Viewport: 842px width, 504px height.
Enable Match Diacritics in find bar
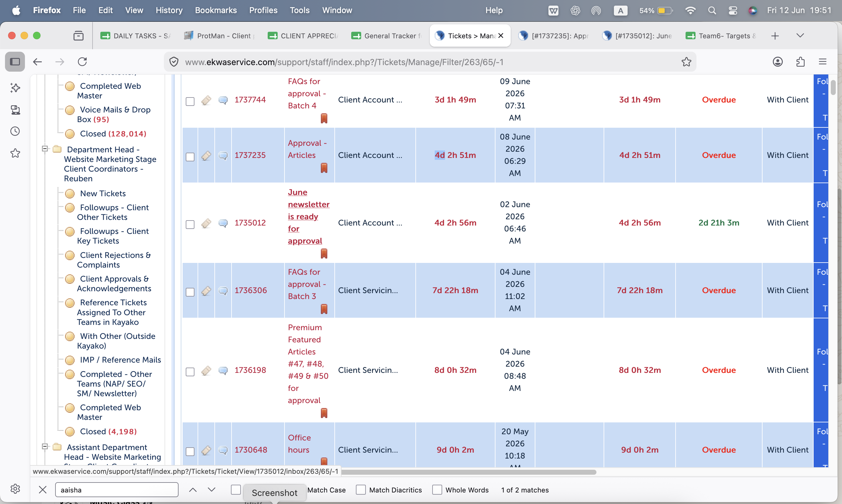(361, 490)
